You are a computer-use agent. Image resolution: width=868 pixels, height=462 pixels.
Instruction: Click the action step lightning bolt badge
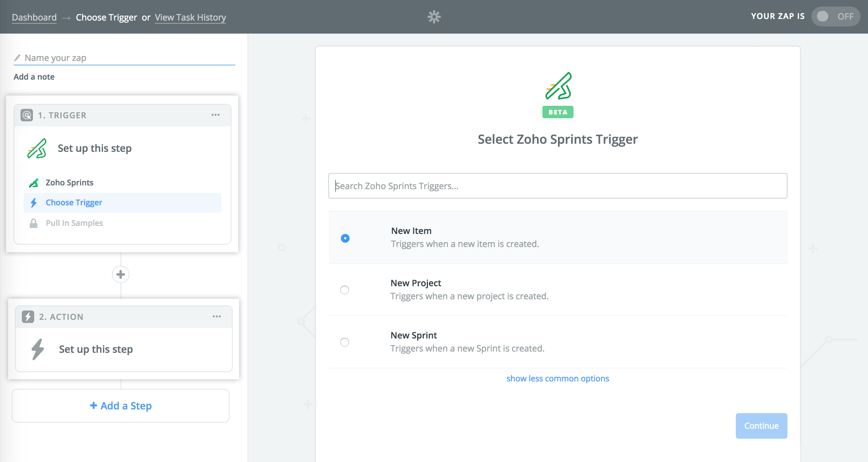point(28,317)
